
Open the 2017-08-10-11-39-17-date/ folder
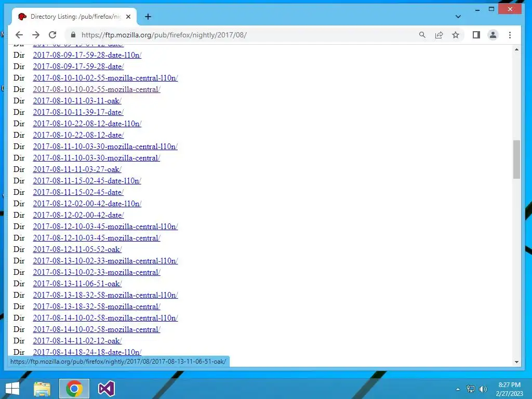[78, 112]
